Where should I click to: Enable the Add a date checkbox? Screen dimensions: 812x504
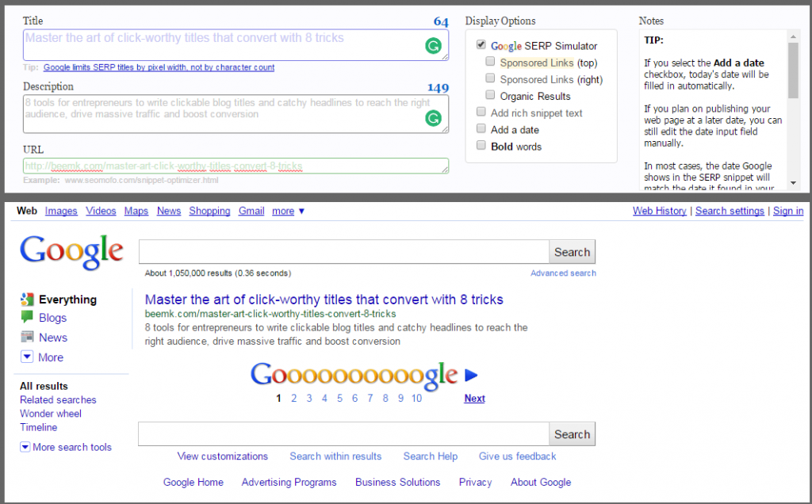click(x=481, y=128)
